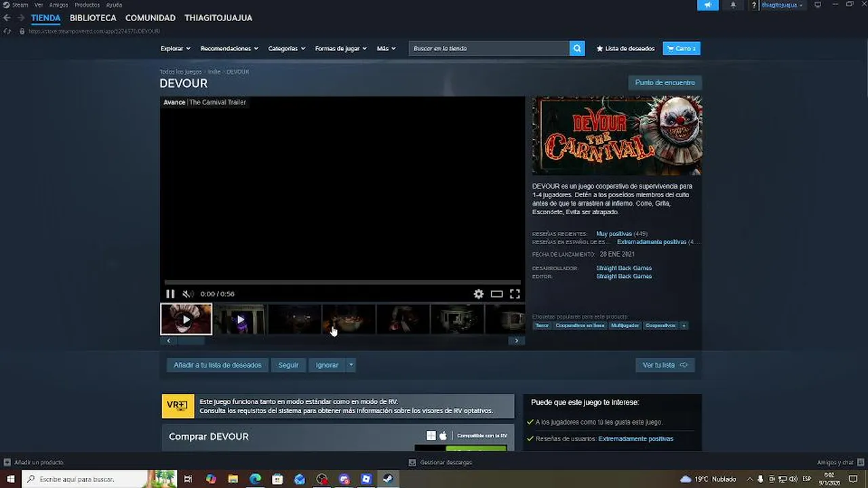Image resolution: width=868 pixels, height=488 pixels.
Task: Expand the Categorías dropdown
Action: (287, 48)
